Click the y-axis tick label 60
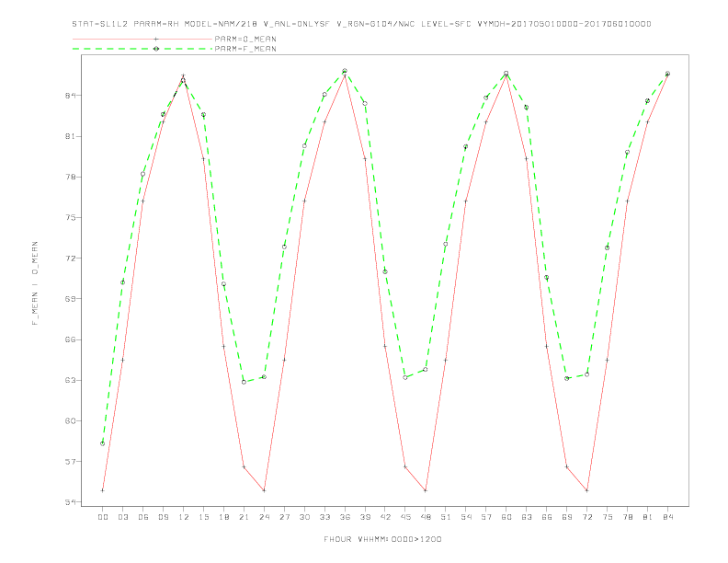The width and height of the screenshot is (728, 563). click(x=71, y=420)
